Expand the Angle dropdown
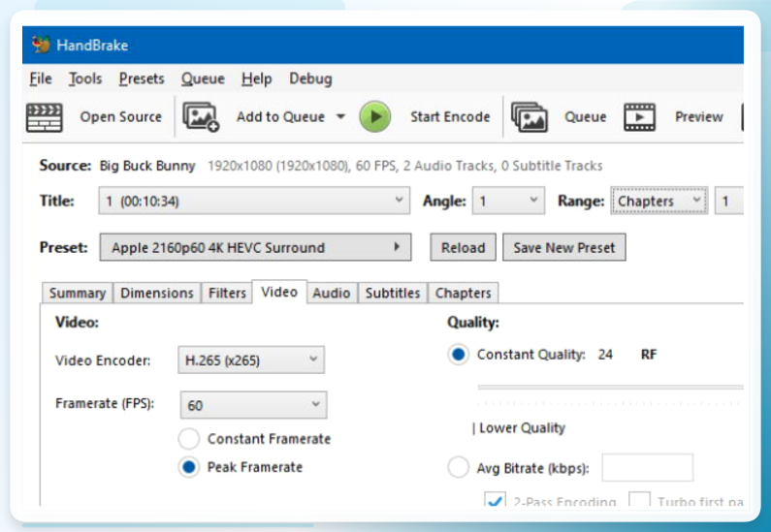Screen dimensions: 771x532 pyautogui.click(x=508, y=201)
